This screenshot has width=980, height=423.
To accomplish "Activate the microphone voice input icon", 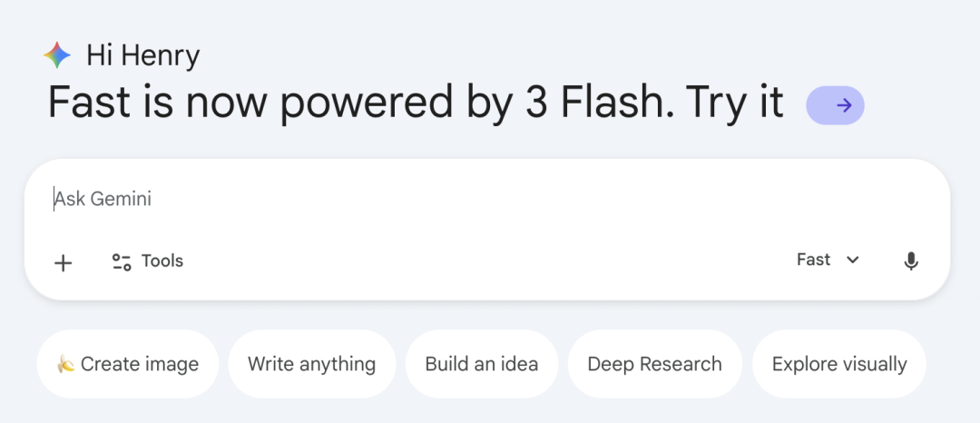I will [911, 261].
